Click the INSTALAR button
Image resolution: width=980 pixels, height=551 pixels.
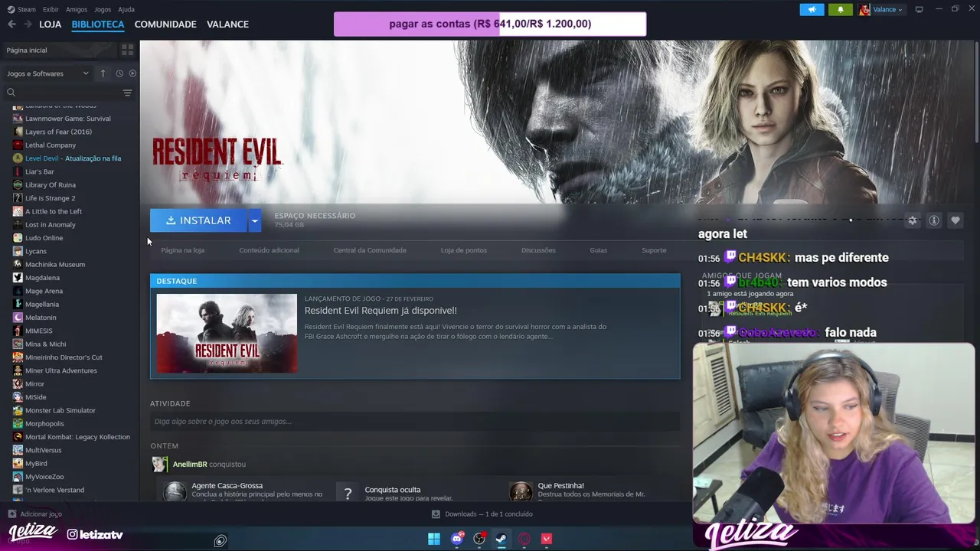198,220
